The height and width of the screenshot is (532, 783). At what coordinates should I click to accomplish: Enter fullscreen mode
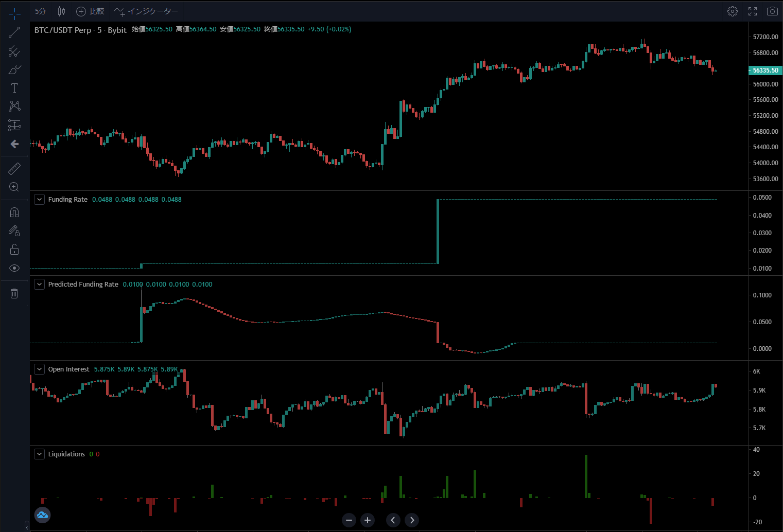[753, 11]
